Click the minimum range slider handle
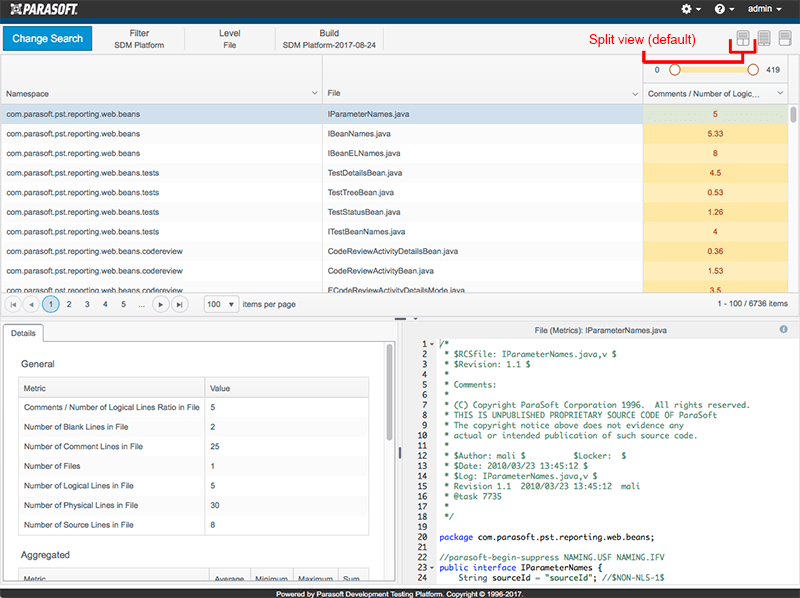800x598 pixels. (x=674, y=70)
